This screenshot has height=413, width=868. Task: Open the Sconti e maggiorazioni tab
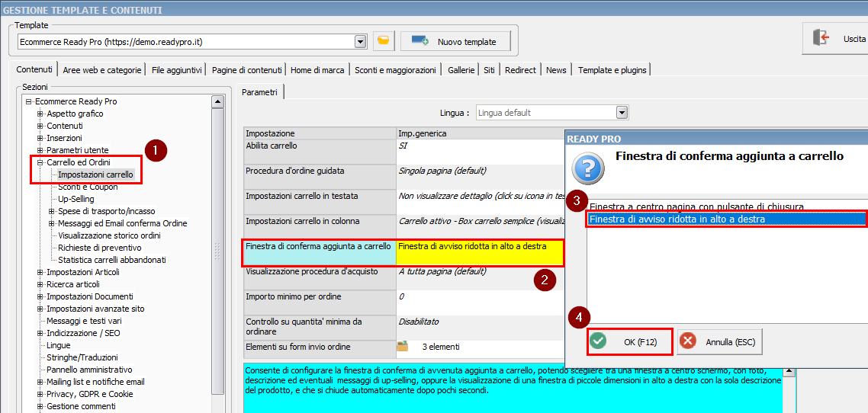coord(395,70)
